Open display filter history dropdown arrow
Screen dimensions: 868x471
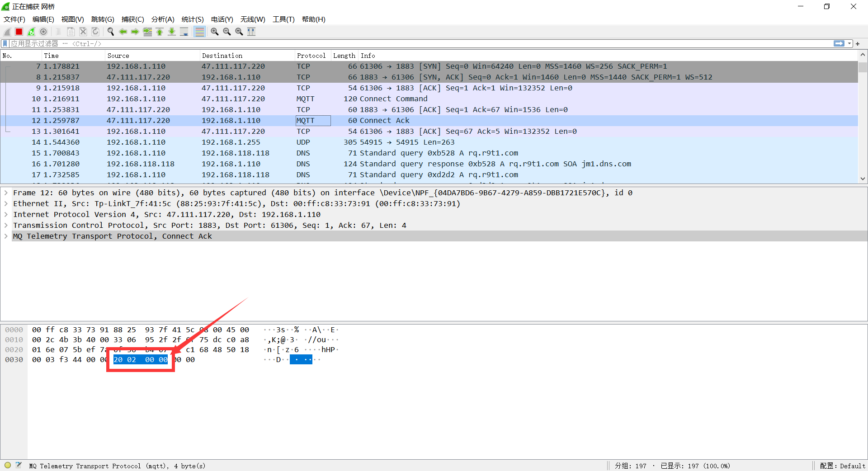click(849, 43)
